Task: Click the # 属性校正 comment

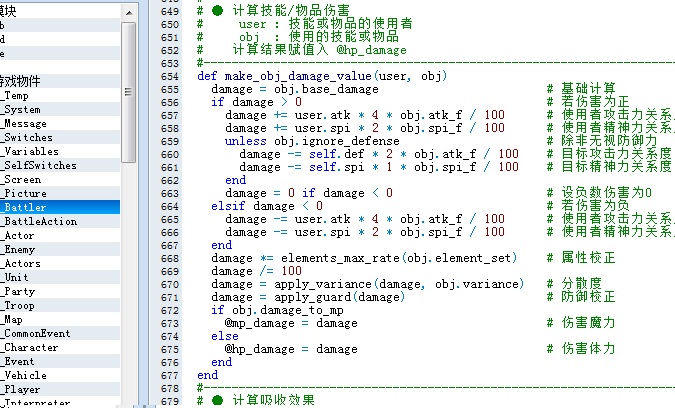Action: point(581,258)
